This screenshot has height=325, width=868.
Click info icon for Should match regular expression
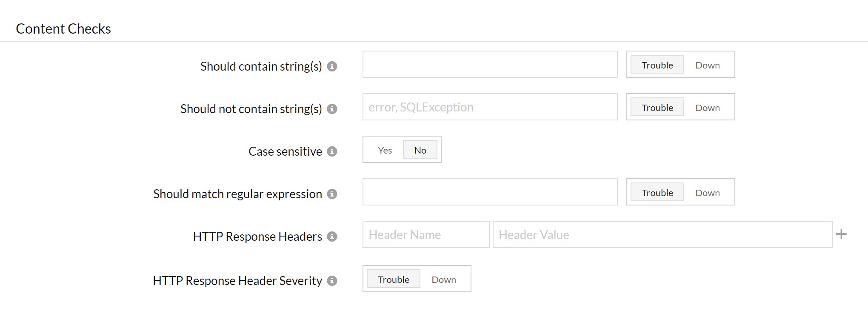332,194
